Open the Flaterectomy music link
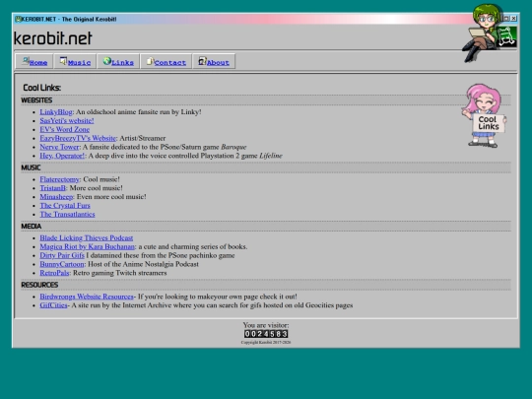This screenshot has width=532, height=399. click(x=59, y=179)
